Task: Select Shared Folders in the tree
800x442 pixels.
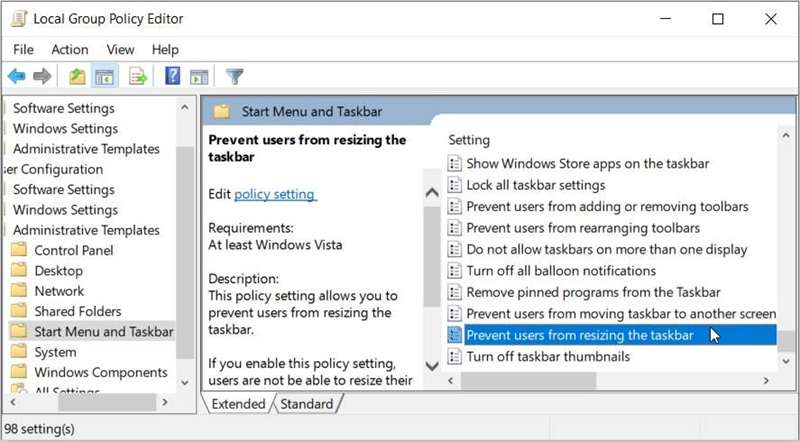Action: click(x=77, y=311)
